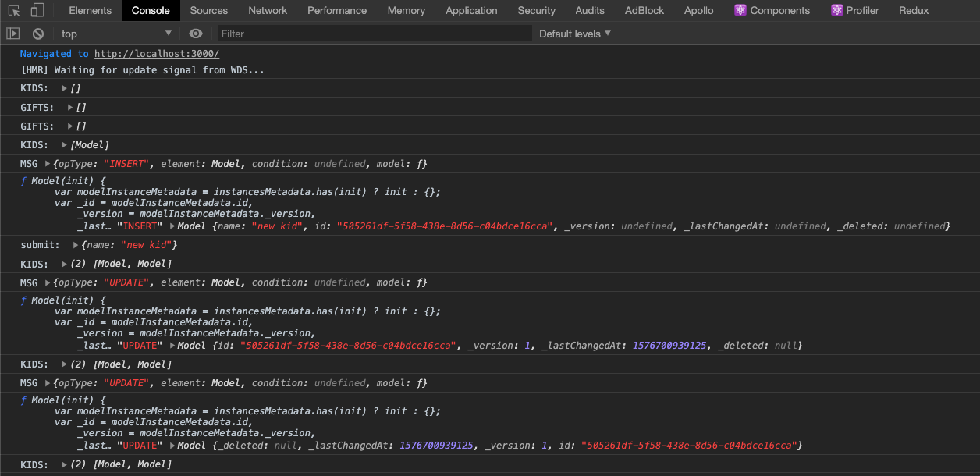This screenshot has height=476, width=980.
Task: Create a live expression via the eye icon
Action: click(196, 34)
